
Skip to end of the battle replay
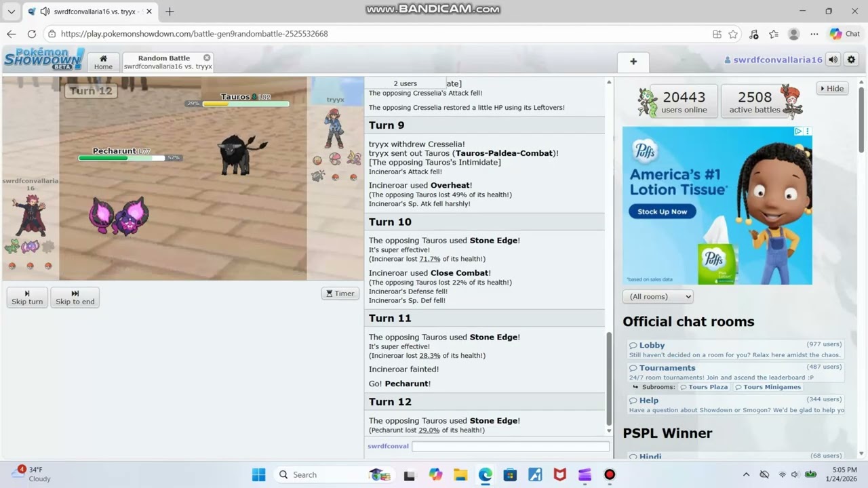tap(75, 298)
